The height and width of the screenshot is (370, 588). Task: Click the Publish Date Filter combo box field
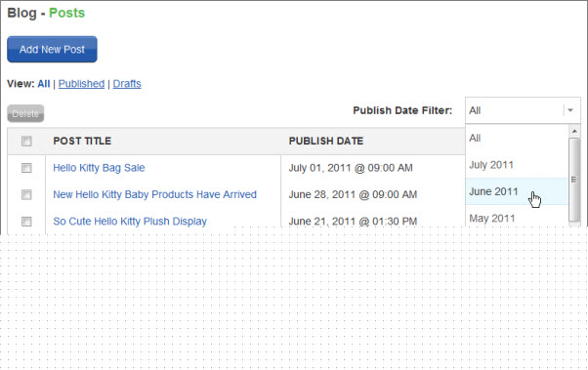(x=523, y=110)
